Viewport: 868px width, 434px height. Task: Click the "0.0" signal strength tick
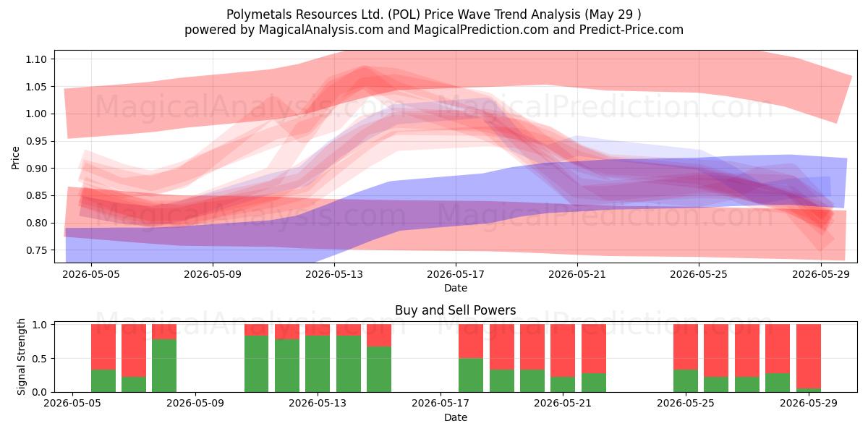(x=41, y=392)
